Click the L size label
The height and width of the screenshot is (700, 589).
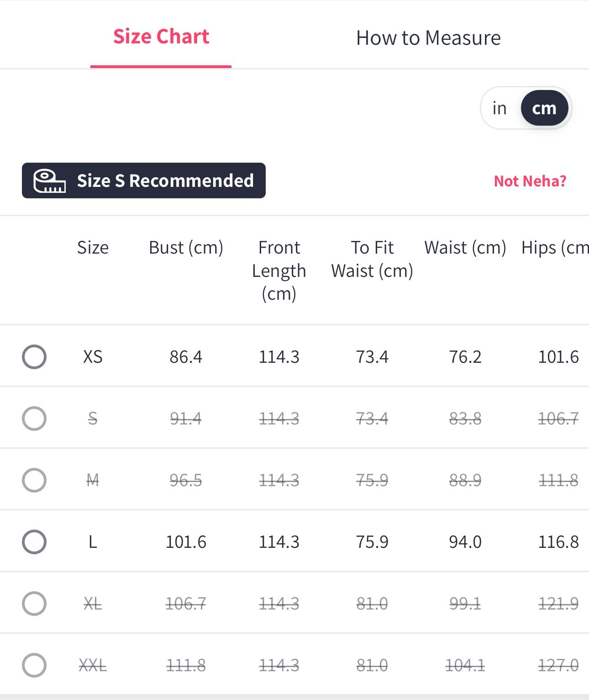pyautogui.click(x=93, y=542)
